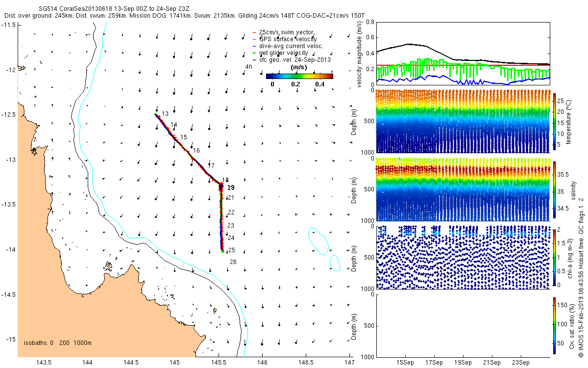Screen dimensions: 588x368
Task: Click day label 14 on glider track
Action: [174, 125]
